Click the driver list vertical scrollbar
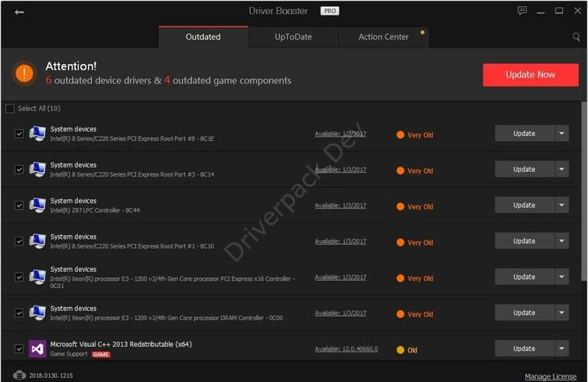The width and height of the screenshot is (588, 382). pyautogui.click(x=584, y=191)
